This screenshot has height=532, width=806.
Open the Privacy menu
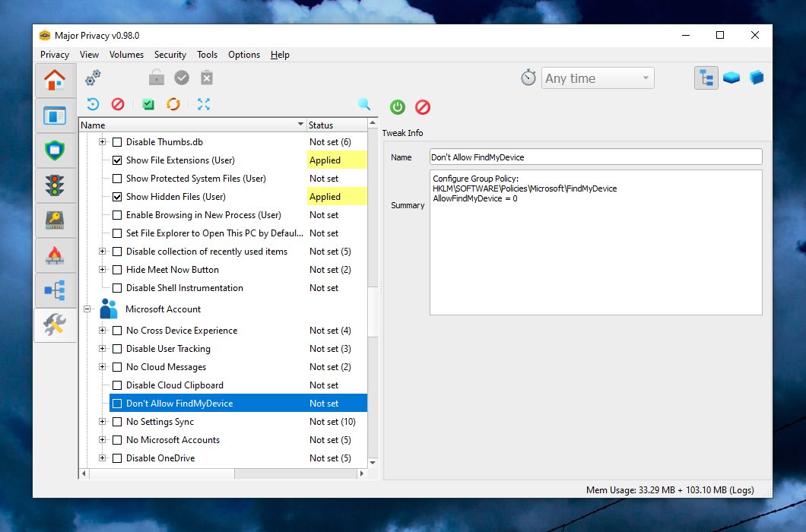55,55
